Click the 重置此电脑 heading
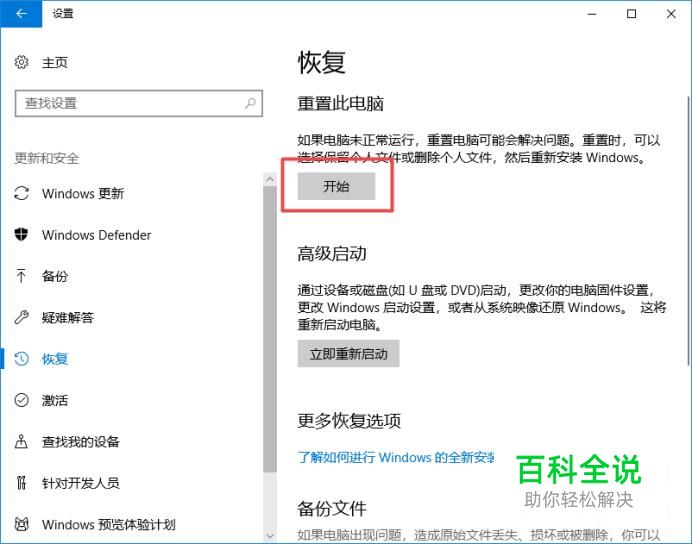This screenshot has width=692, height=544. pyautogui.click(x=340, y=103)
